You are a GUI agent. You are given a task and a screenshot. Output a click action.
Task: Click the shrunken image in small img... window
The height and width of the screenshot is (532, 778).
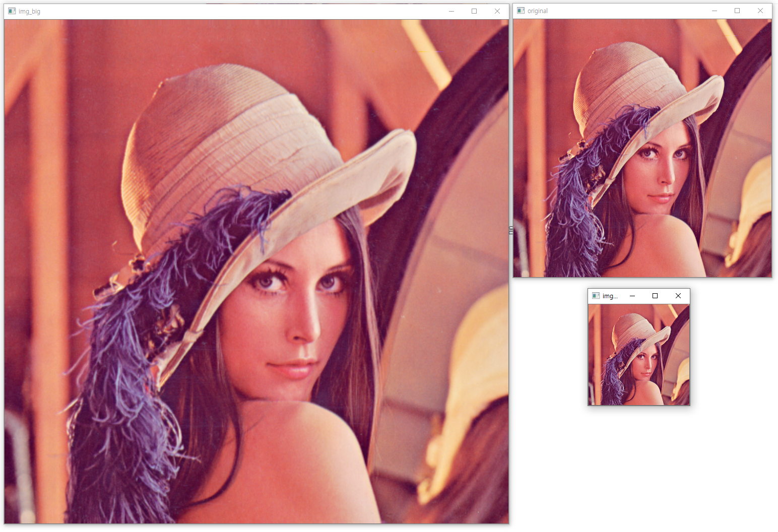click(639, 355)
